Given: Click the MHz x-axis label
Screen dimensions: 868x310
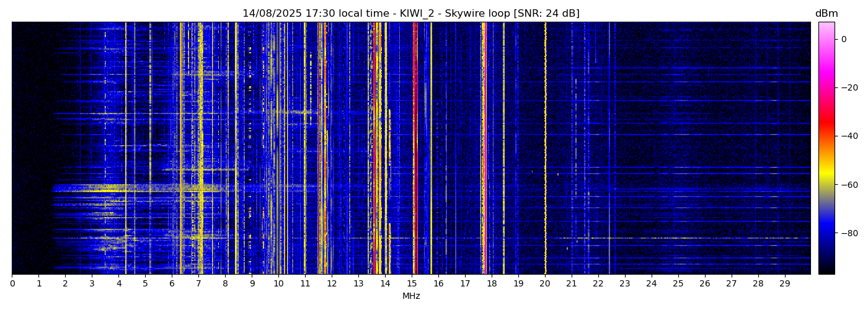Looking at the screenshot, I should point(410,296).
